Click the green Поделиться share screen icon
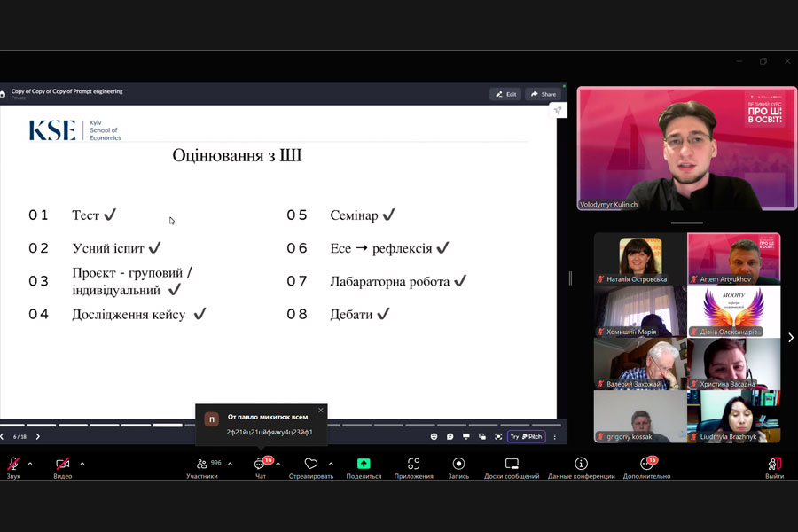This screenshot has width=798, height=532. [x=364, y=464]
